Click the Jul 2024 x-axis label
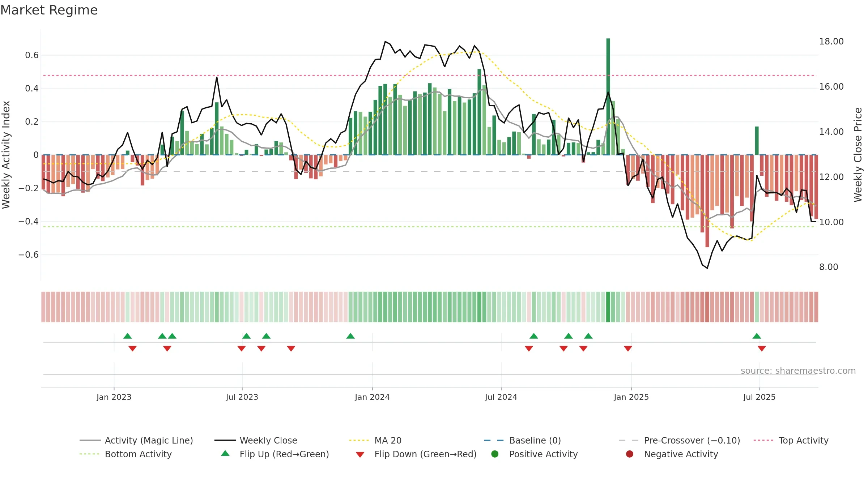This screenshot has height=488, width=868. pyautogui.click(x=501, y=397)
